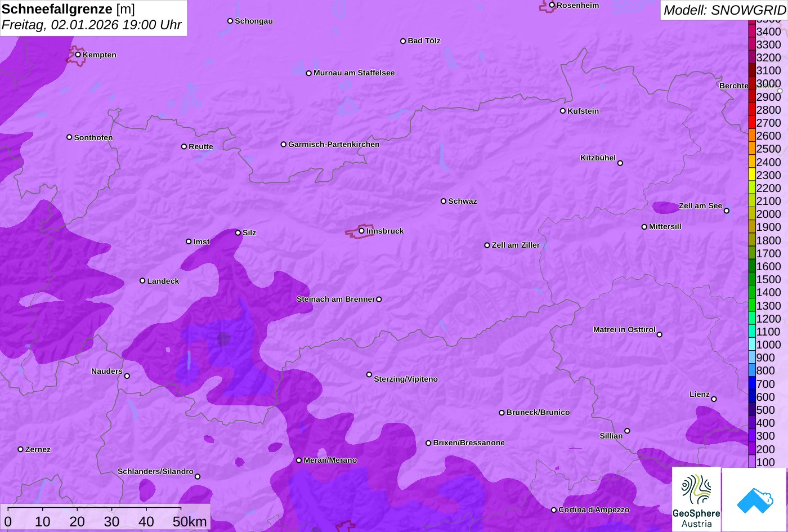Click the 100 m legend color swatch
The height and width of the screenshot is (532, 788).
(x=751, y=462)
